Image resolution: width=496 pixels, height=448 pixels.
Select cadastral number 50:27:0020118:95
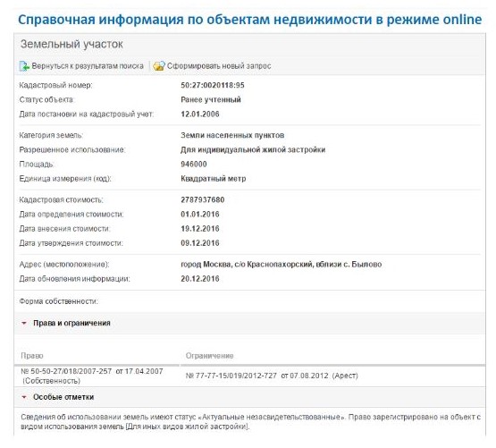(213, 85)
